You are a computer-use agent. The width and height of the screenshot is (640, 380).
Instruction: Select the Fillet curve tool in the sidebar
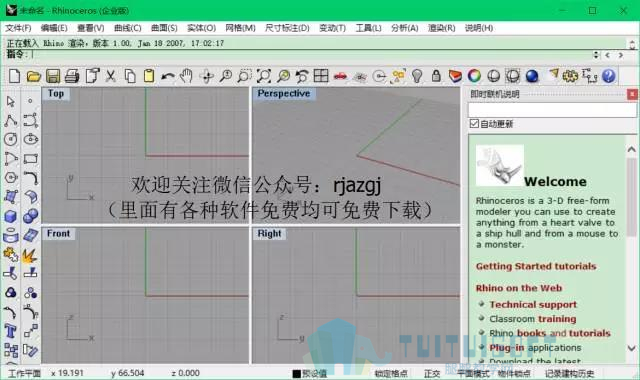(x=31, y=178)
